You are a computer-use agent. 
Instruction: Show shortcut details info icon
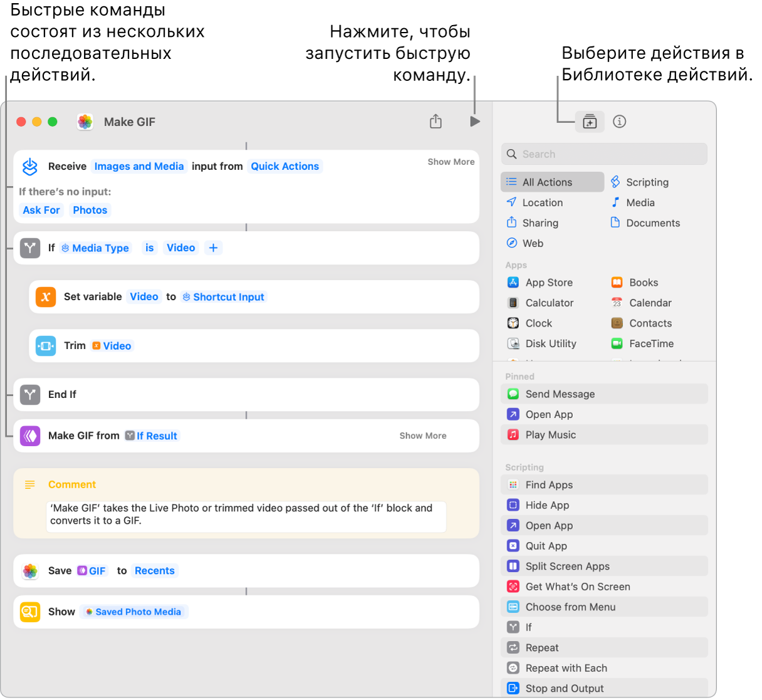click(619, 122)
